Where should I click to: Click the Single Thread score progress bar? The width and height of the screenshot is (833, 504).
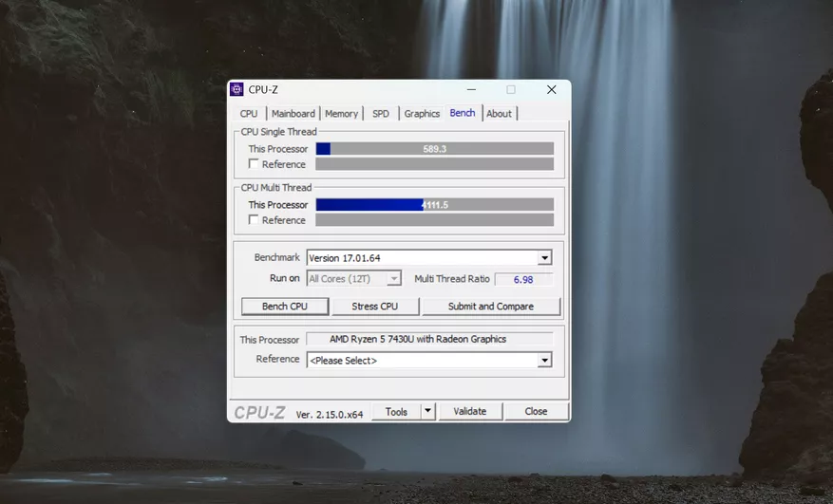point(434,149)
